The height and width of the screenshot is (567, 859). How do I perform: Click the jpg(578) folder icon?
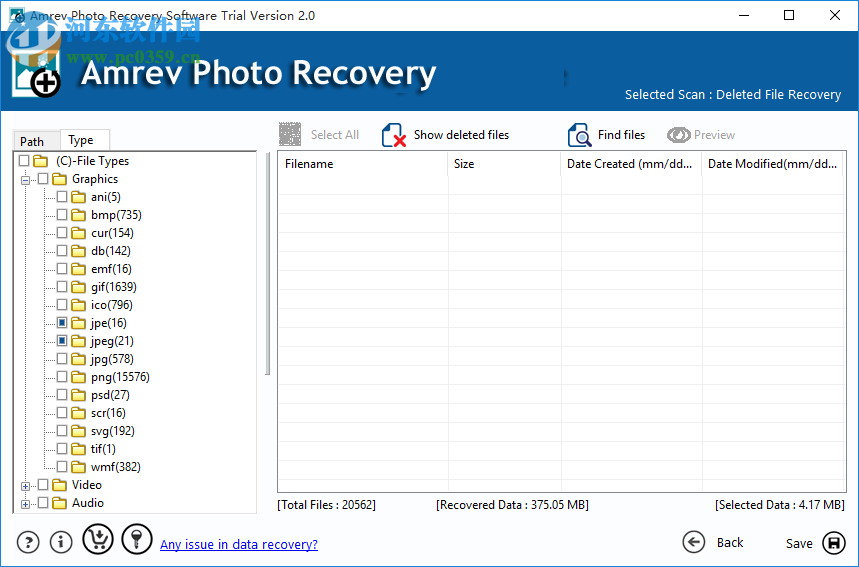pyautogui.click(x=78, y=359)
